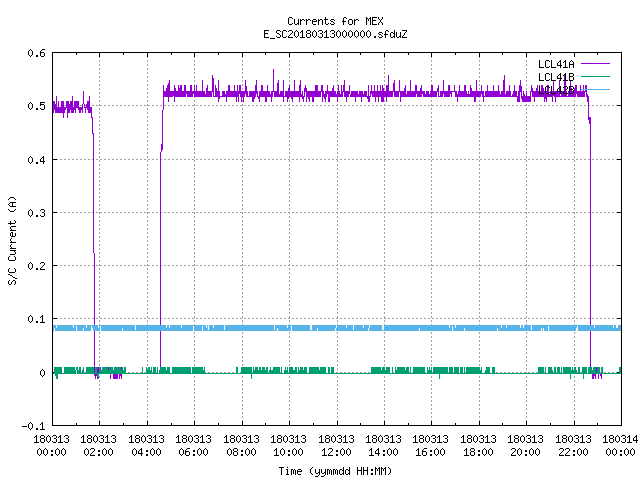Click the y-axis tick value 0.1
This screenshot has width=640, height=480.
pos(36,319)
